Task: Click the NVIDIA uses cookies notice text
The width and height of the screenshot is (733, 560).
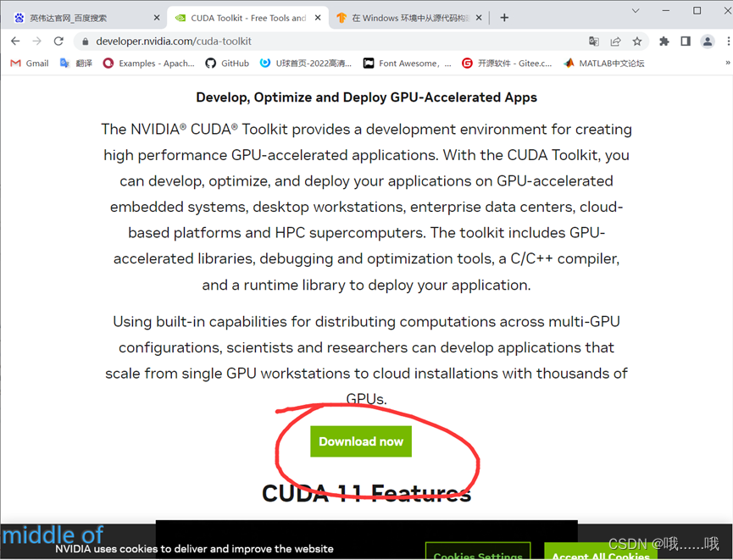Action: tap(194, 549)
